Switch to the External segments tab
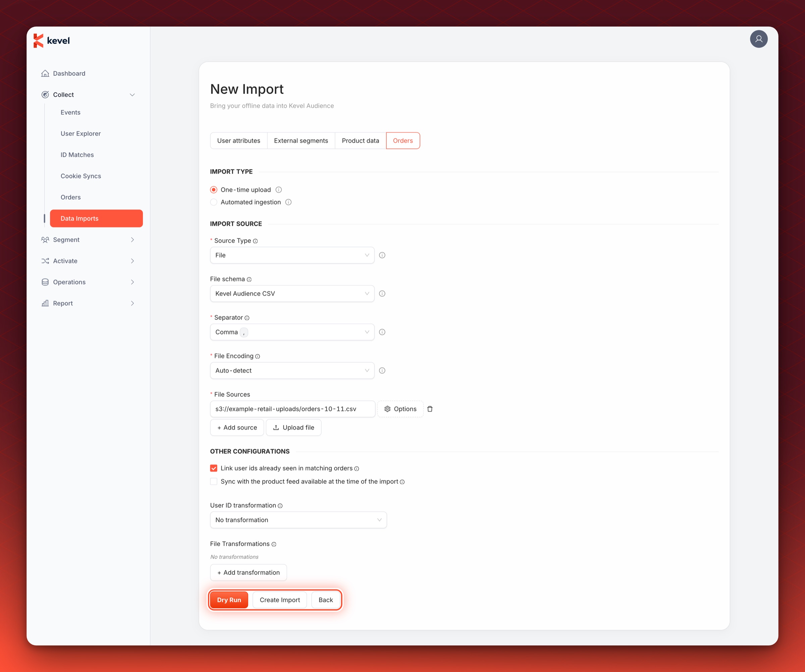The height and width of the screenshot is (672, 805). pyautogui.click(x=301, y=141)
